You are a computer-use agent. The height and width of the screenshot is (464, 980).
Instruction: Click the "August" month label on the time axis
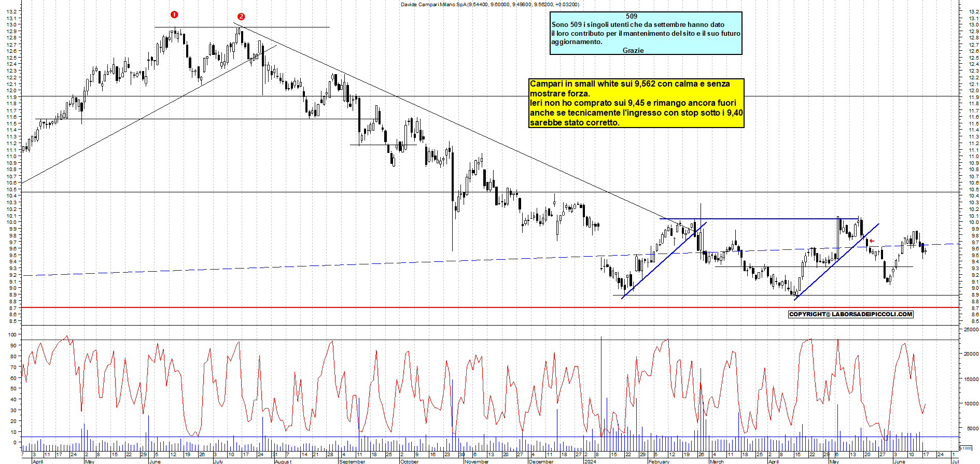click(x=283, y=461)
